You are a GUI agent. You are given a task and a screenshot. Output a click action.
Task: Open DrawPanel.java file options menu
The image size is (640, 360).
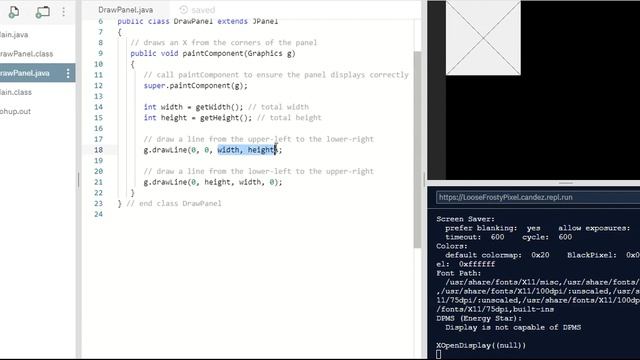(68, 73)
